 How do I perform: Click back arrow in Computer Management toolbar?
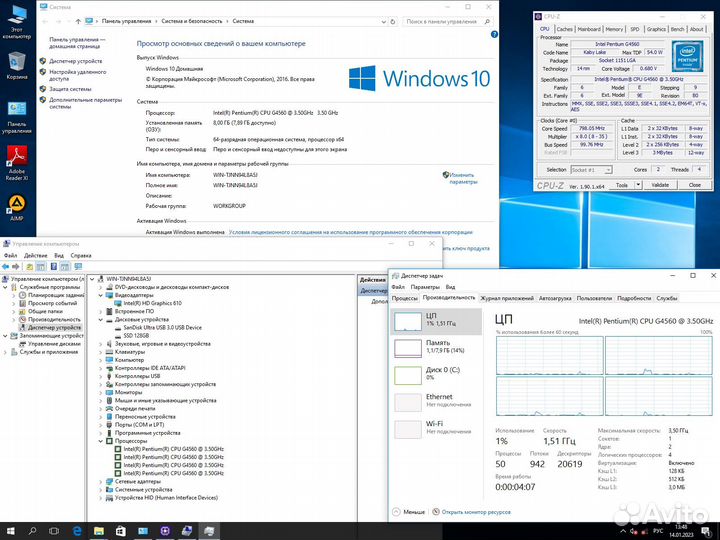pos(6,266)
